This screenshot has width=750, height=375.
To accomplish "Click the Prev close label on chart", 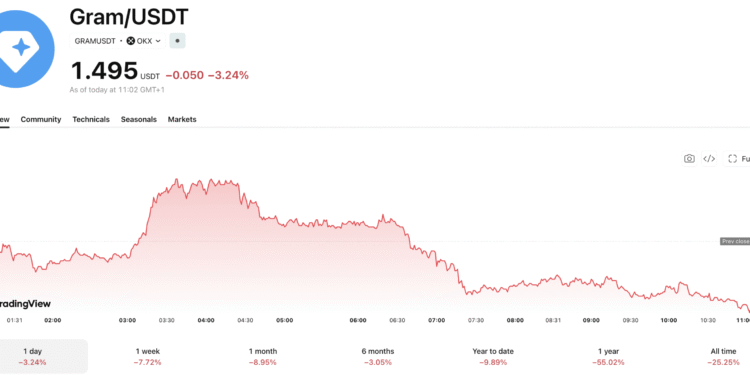I will click(x=735, y=242).
